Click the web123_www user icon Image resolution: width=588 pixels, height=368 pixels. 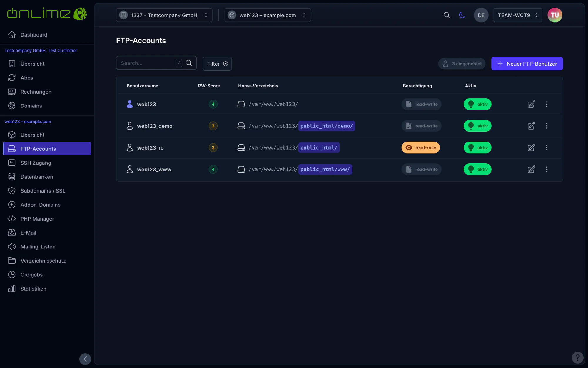tap(130, 169)
